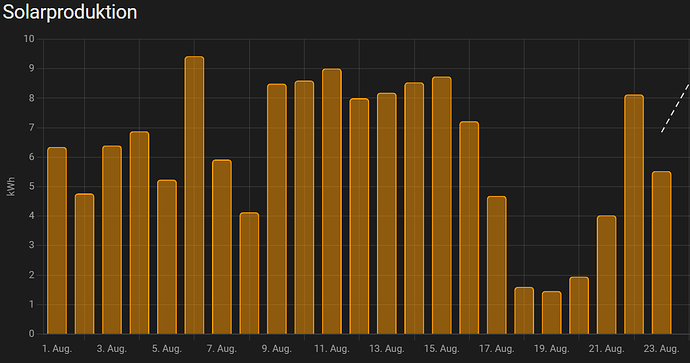The width and height of the screenshot is (690, 363).
Task: Click the '11. Aug.' axis label
Action: pos(332,349)
